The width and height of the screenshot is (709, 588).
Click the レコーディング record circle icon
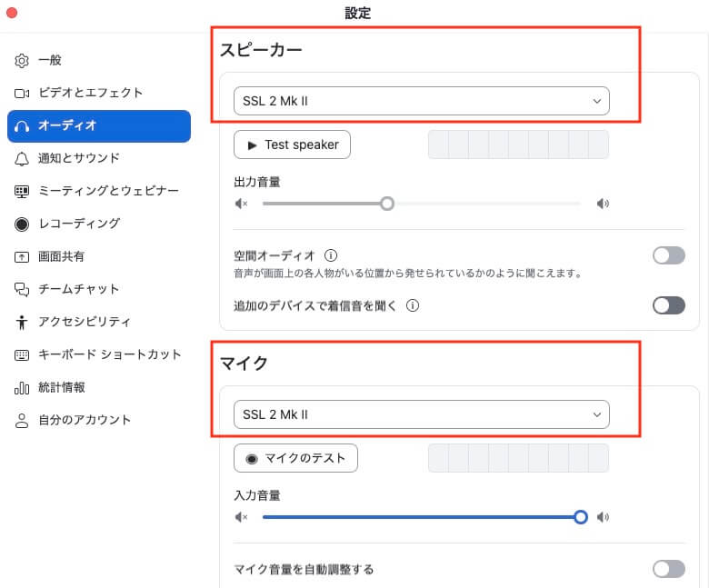[x=22, y=224]
